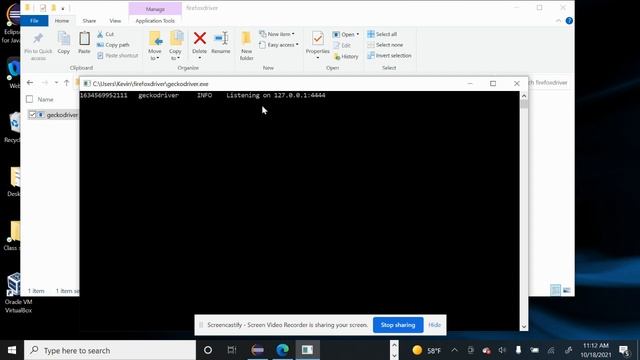Viewport: 640px width, 360px height.
Task: Click console scrollbar down arrow
Action: click(524, 327)
